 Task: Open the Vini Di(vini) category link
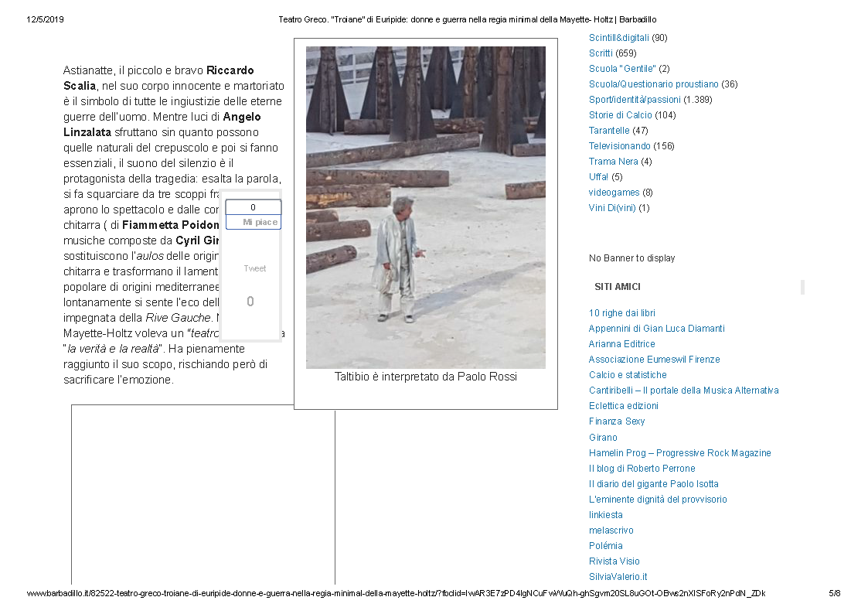pos(612,208)
